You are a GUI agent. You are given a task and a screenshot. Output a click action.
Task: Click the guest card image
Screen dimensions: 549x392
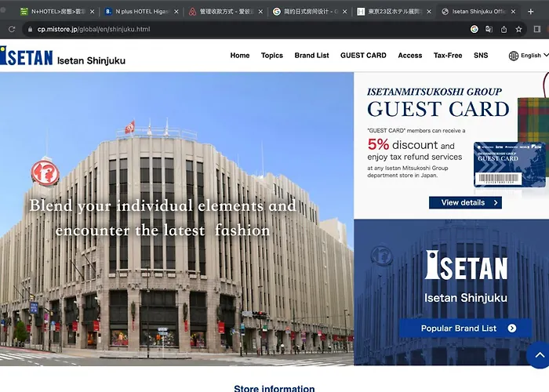tap(510, 165)
